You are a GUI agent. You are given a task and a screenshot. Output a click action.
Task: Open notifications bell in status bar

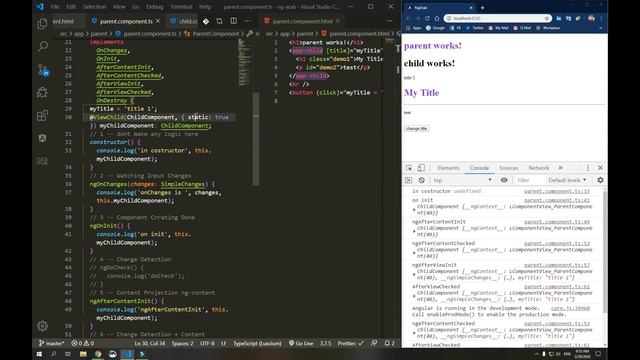point(389,343)
